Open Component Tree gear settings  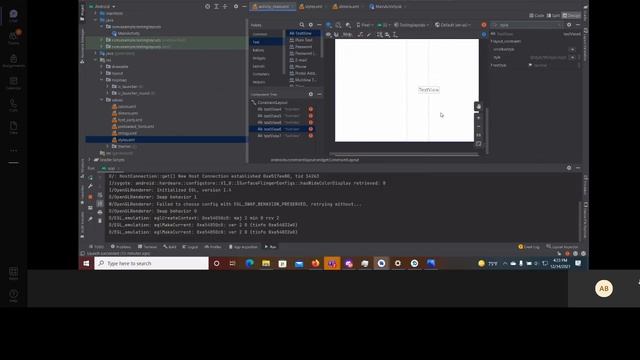[311, 94]
